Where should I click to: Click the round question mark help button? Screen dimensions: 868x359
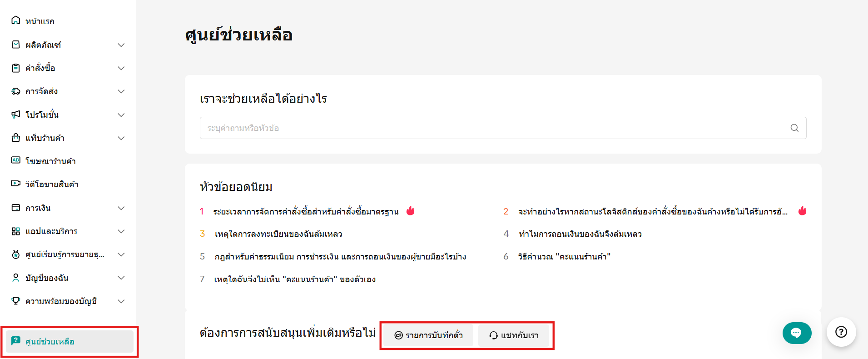tap(841, 332)
